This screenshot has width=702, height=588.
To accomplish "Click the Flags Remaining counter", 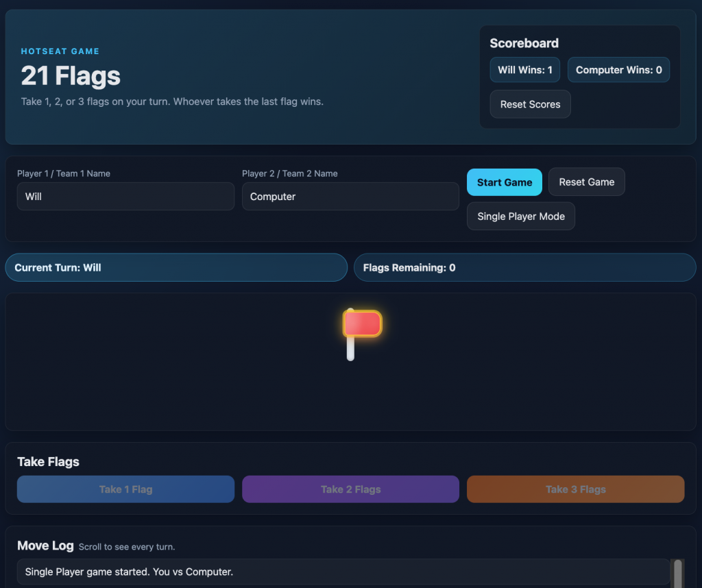I will [524, 268].
